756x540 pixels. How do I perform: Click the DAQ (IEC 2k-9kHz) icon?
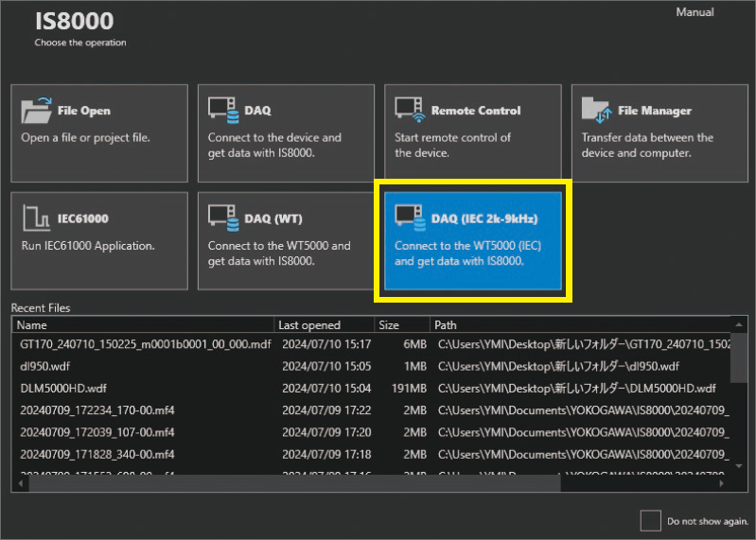410,218
